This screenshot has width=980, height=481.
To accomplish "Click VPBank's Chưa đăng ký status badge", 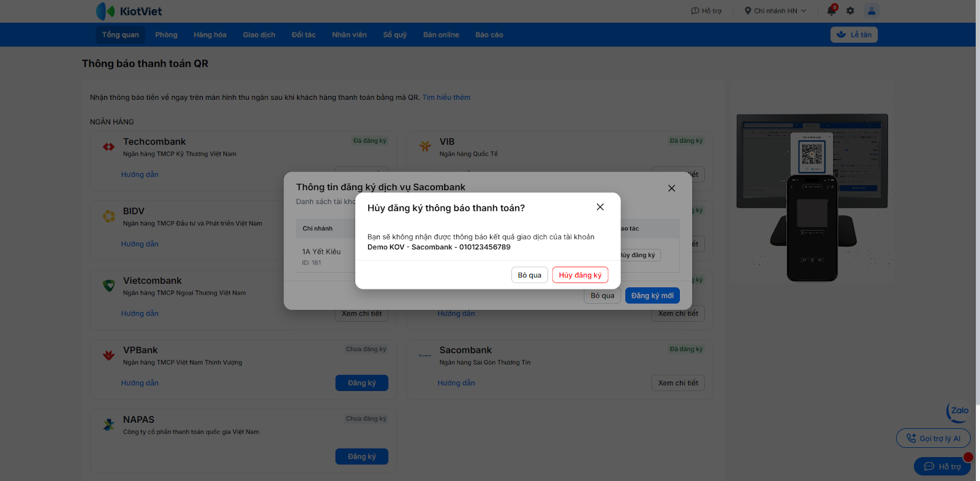I will (x=366, y=349).
